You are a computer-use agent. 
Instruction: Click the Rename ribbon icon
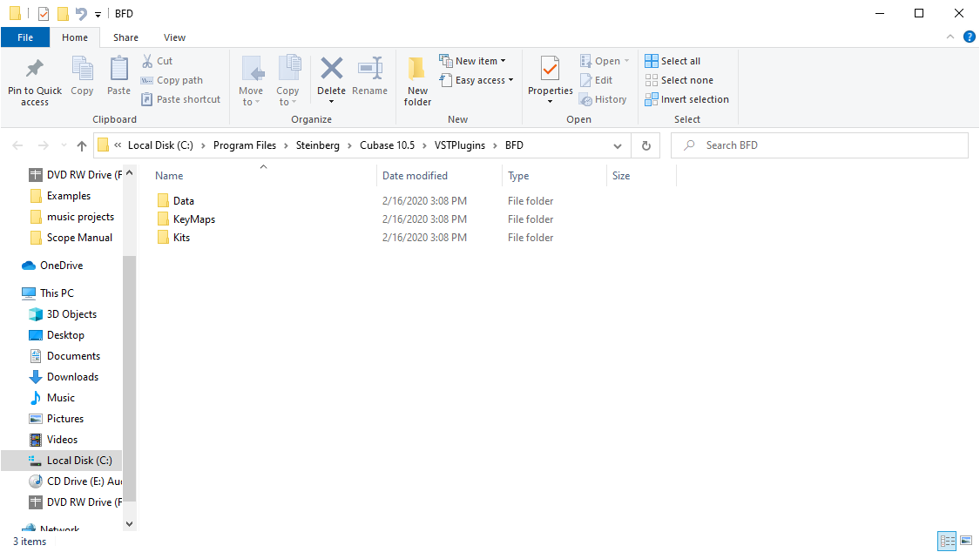pos(370,69)
